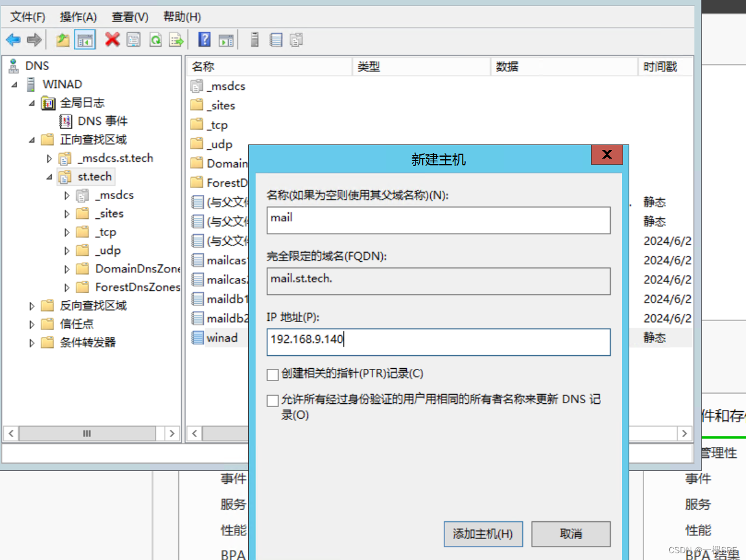Image resolution: width=746 pixels, height=560 pixels.
Task: Click the stacked documents toolbar icon
Action: (x=297, y=40)
